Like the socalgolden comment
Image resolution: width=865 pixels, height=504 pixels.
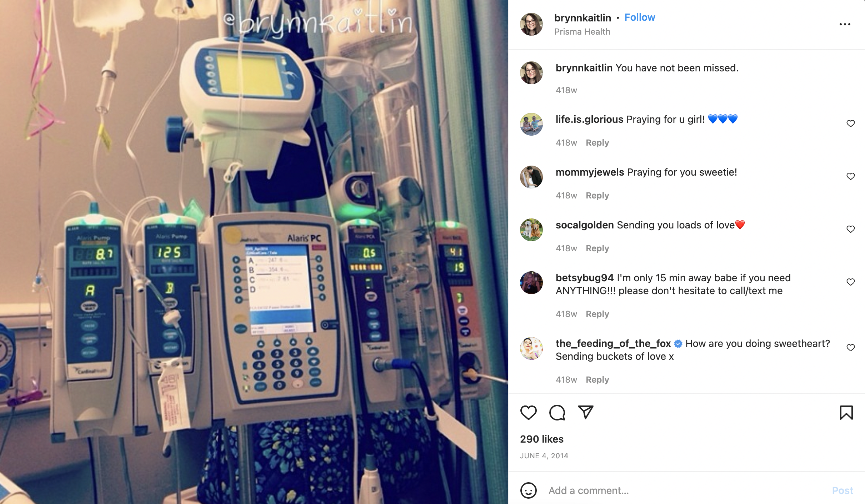coord(851,229)
